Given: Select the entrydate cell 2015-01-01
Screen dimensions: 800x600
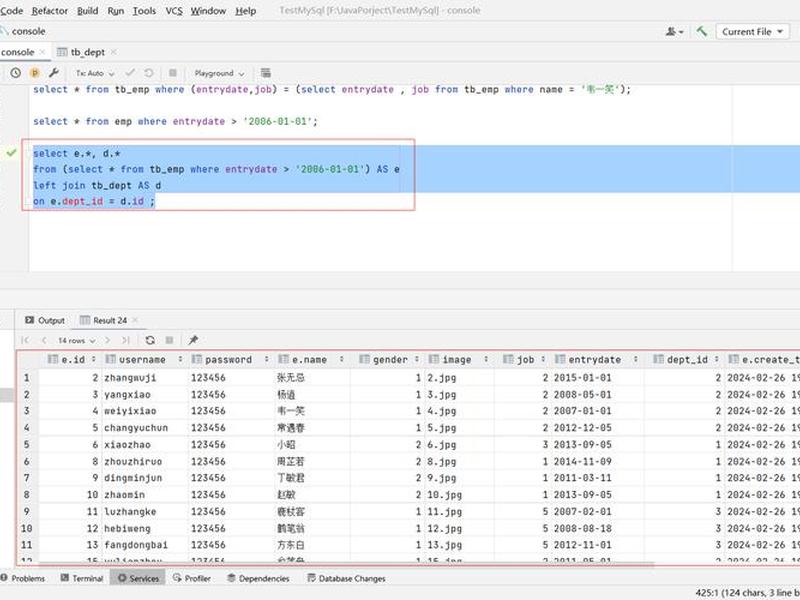Looking at the screenshot, I should coord(597,378).
